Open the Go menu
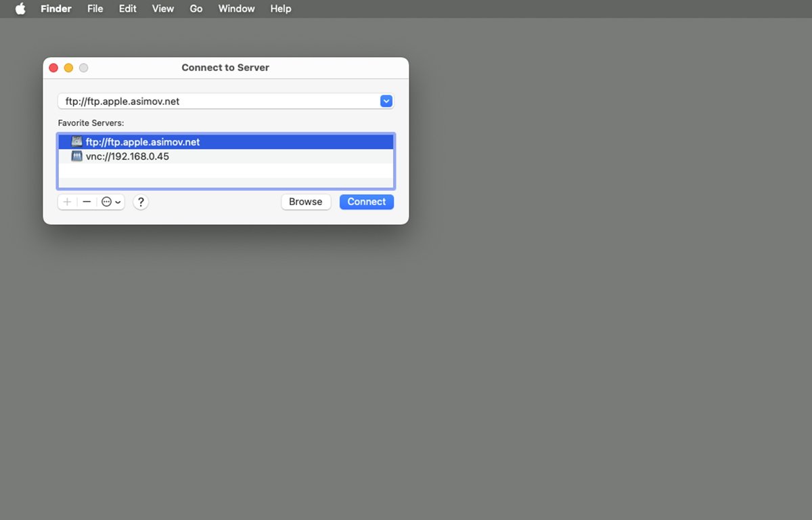This screenshot has width=812, height=520. [x=196, y=9]
